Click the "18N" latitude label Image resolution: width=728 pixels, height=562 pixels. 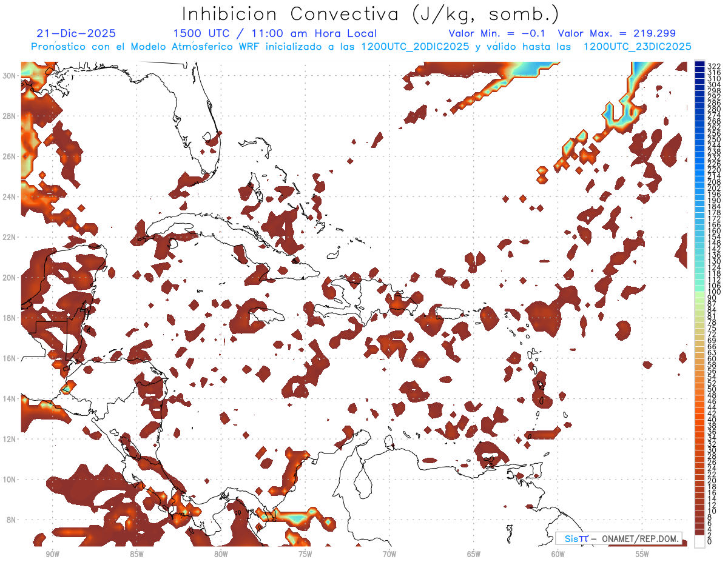(9, 318)
